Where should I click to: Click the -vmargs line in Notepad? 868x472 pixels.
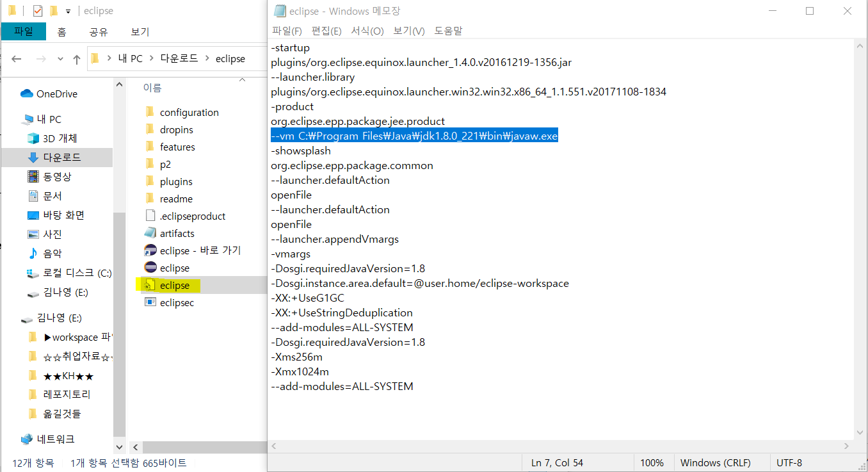coord(291,254)
